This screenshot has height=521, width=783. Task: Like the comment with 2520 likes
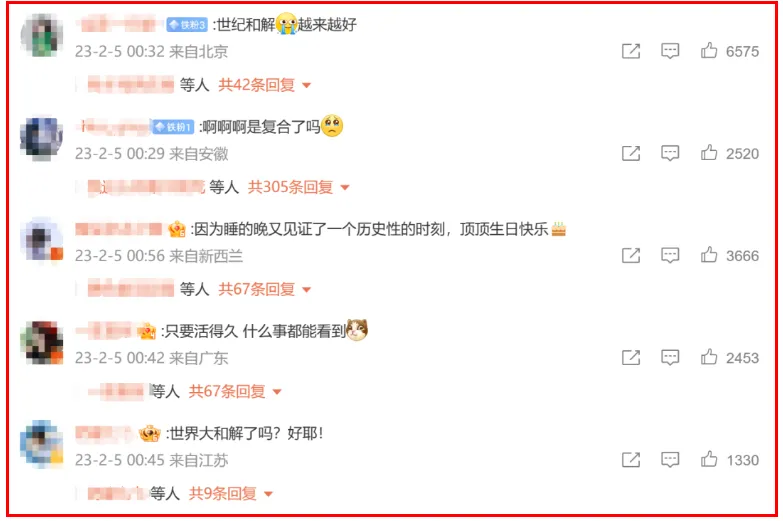(709, 153)
